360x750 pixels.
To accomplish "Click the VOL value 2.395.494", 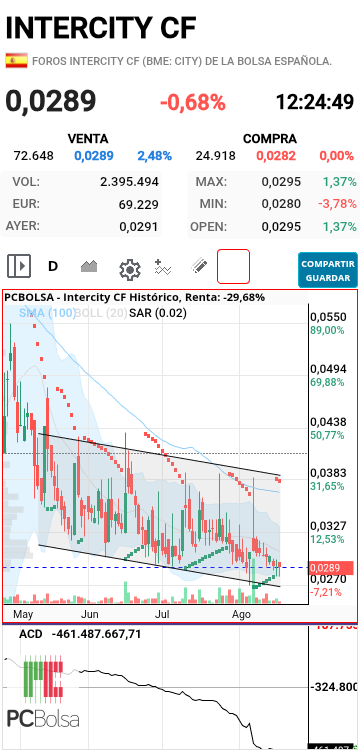I will tap(129, 182).
